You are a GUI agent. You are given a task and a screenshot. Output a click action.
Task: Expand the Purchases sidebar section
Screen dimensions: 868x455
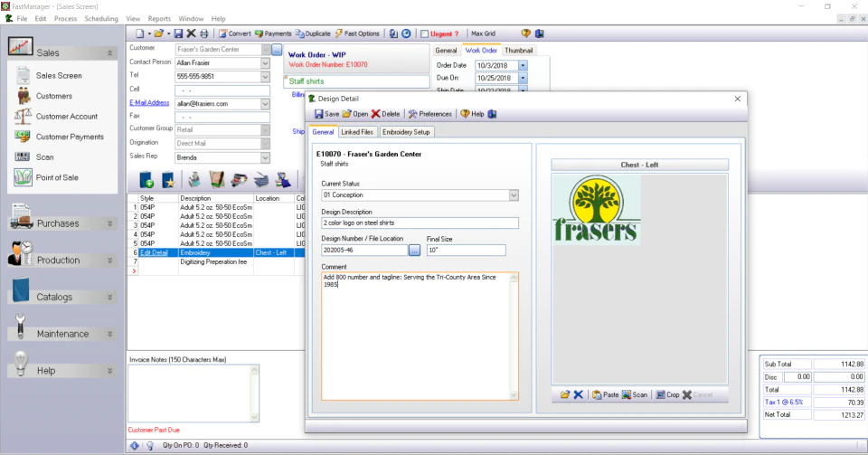tap(109, 223)
